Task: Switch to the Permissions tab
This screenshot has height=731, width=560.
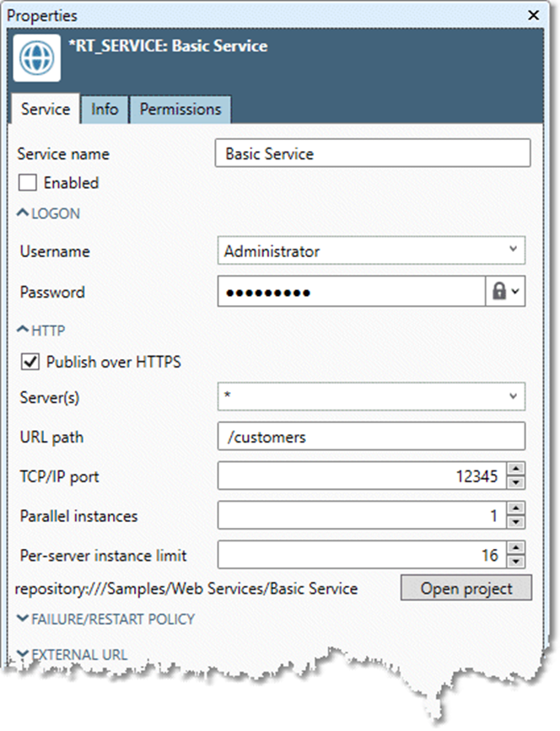Action: click(x=180, y=110)
